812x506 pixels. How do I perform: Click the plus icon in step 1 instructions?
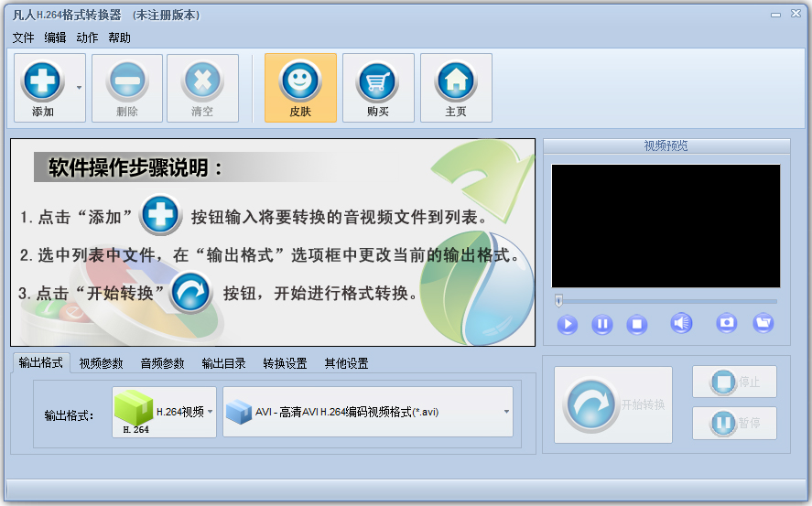pyautogui.click(x=160, y=215)
